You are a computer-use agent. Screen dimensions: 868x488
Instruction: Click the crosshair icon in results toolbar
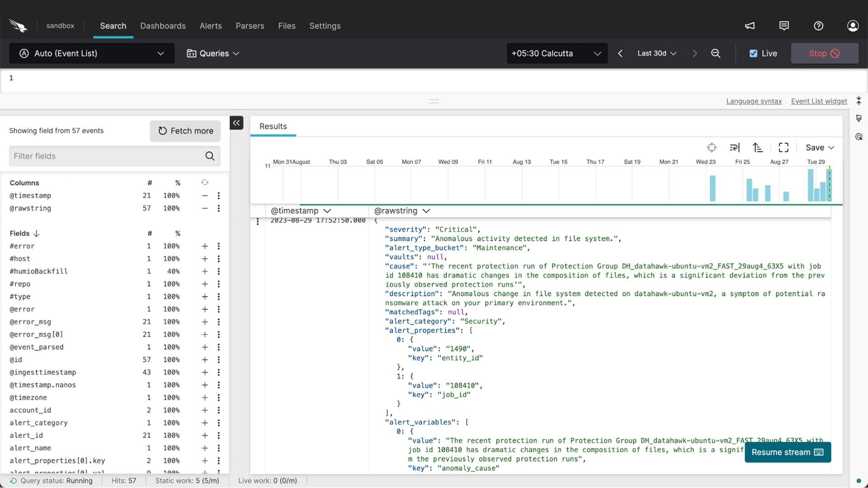point(712,148)
